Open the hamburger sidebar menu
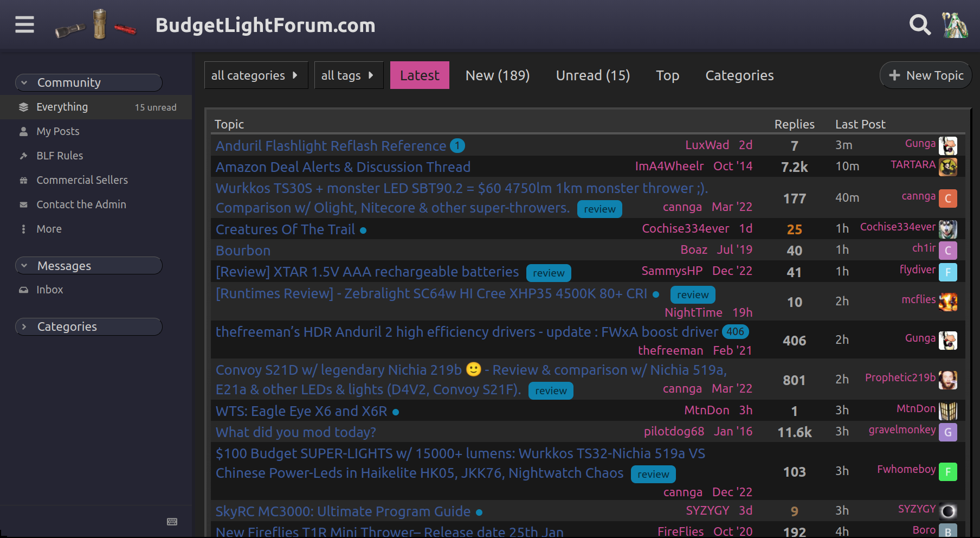 (x=24, y=24)
